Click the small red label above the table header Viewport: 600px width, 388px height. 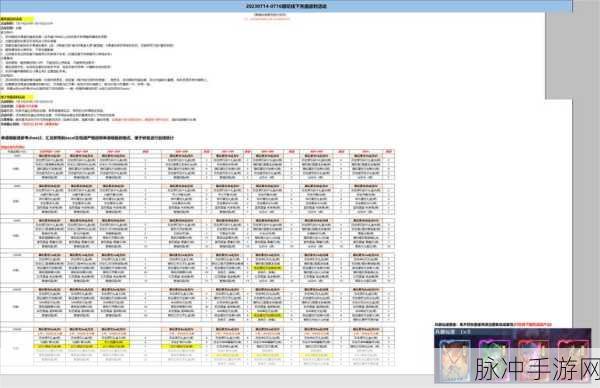tap(12, 147)
